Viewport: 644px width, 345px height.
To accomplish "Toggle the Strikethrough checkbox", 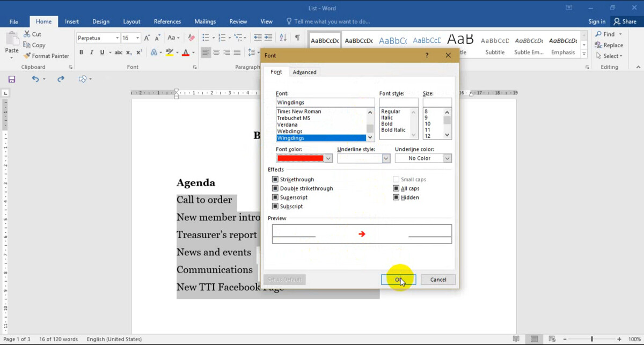I will click(275, 180).
